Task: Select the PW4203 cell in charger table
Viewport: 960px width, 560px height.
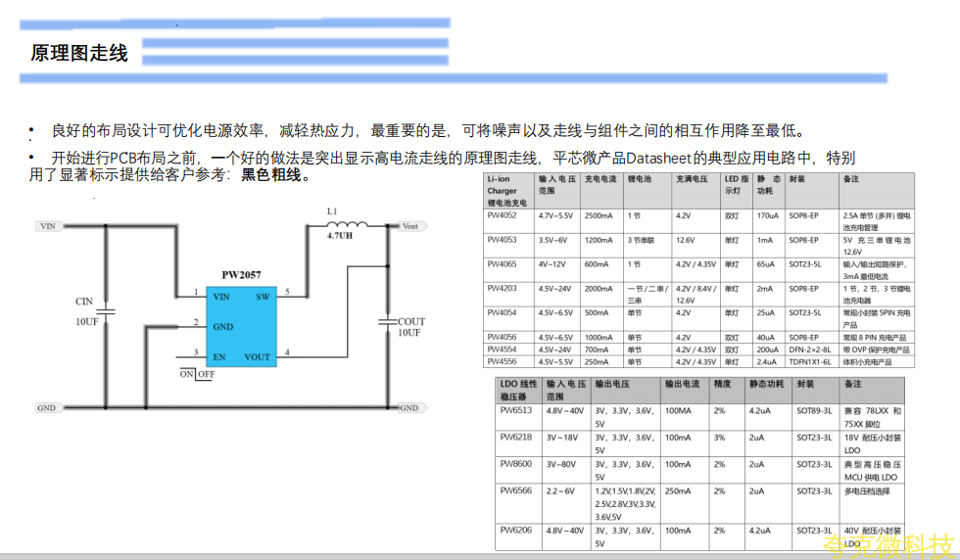Action: pyautogui.click(x=502, y=289)
